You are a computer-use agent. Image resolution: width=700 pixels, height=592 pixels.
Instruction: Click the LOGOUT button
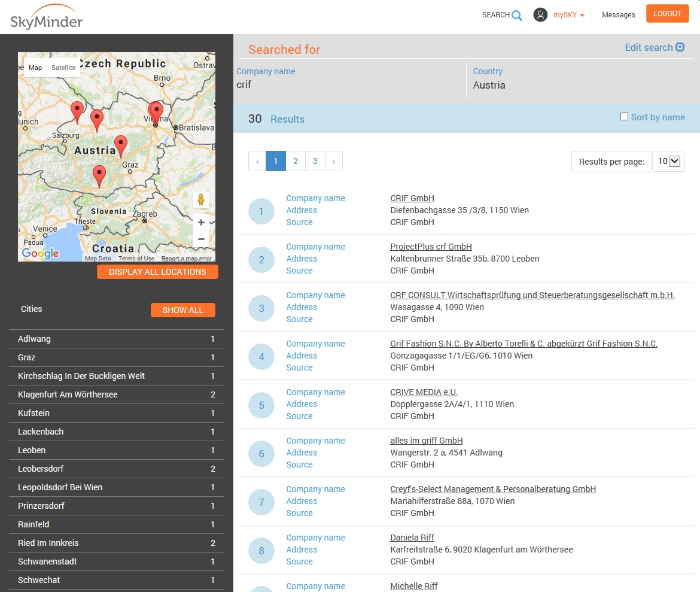click(x=668, y=13)
